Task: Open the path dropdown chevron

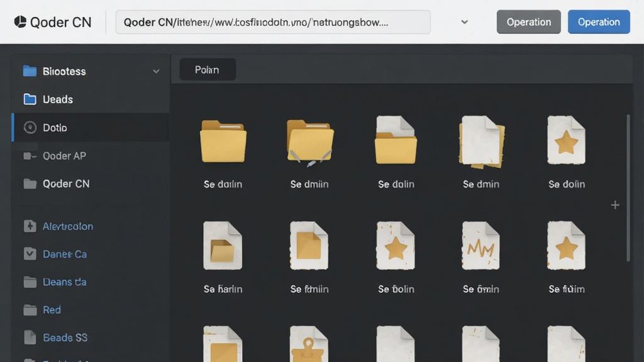Action: click(x=464, y=22)
